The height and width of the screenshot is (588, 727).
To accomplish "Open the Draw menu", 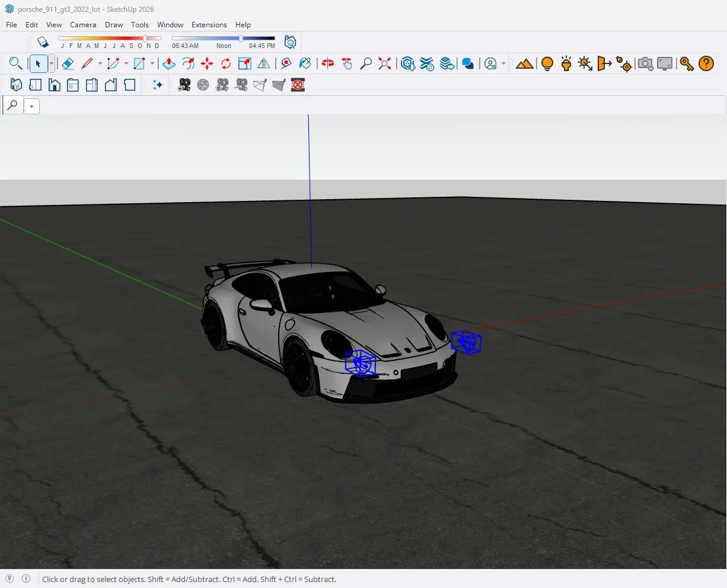I will (114, 25).
